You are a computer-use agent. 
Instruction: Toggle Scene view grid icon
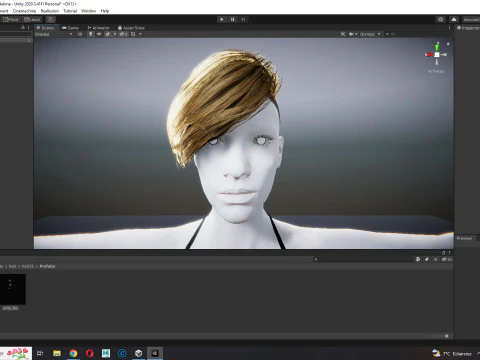tap(133, 34)
